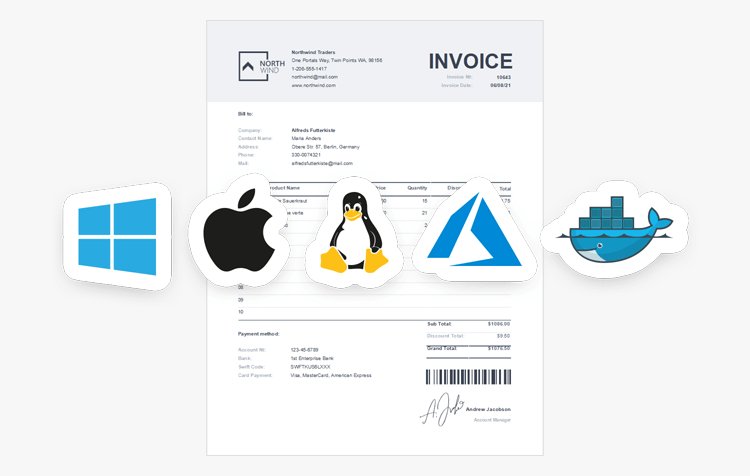Click the Windows logo sticker
750x476 pixels.
[x=117, y=236]
